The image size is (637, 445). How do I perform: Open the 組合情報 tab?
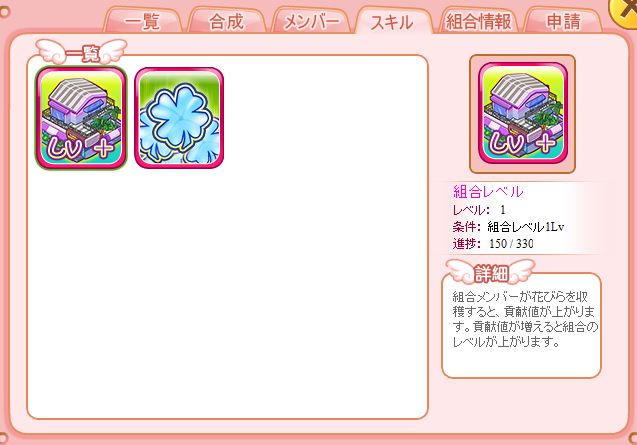pyautogui.click(x=479, y=22)
